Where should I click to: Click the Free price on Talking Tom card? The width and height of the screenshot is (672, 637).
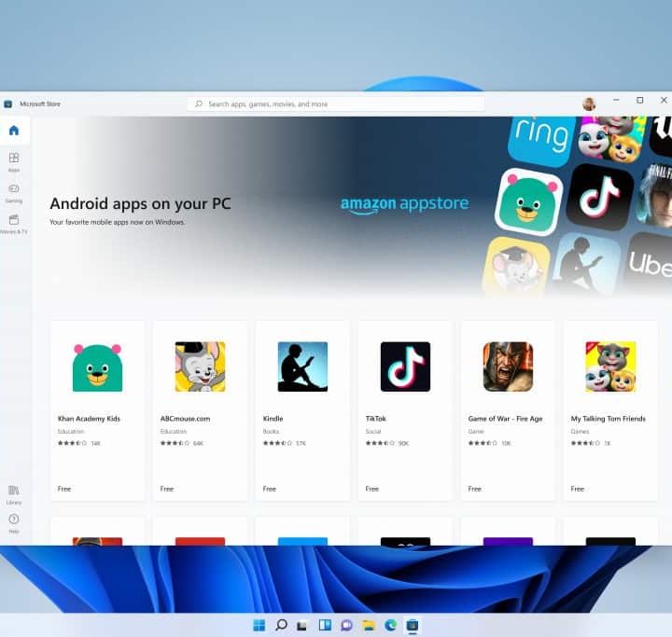578,489
